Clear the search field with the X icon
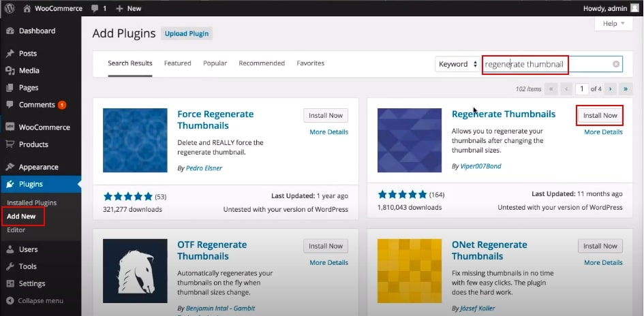Screen dimensions: 644x316 (x=616, y=64)
